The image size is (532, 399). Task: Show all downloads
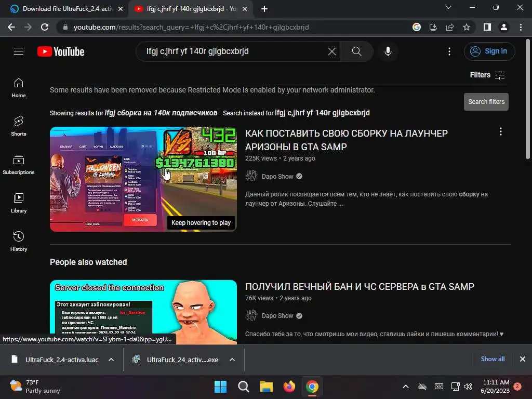[493, 359]
